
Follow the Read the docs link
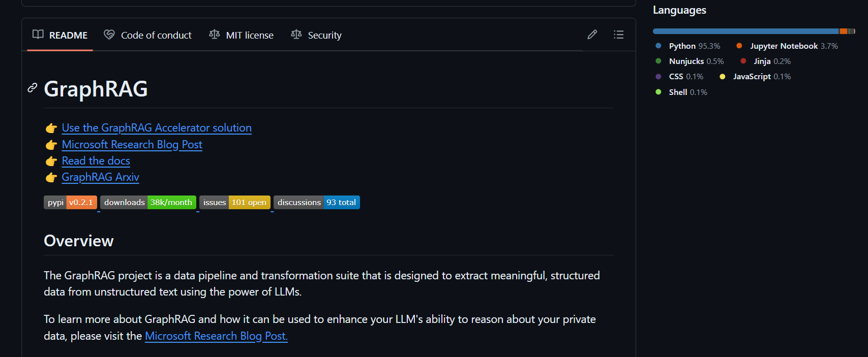pyautogui.click(x=96, y=161)
